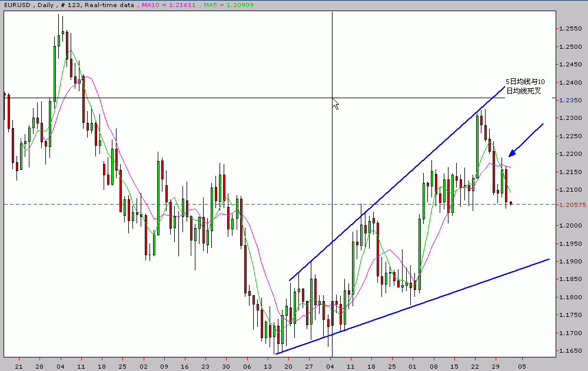Viewport: 588px width, 371px height.
Task: Click the 1.1700 price axis label
Action: [570, 333]
